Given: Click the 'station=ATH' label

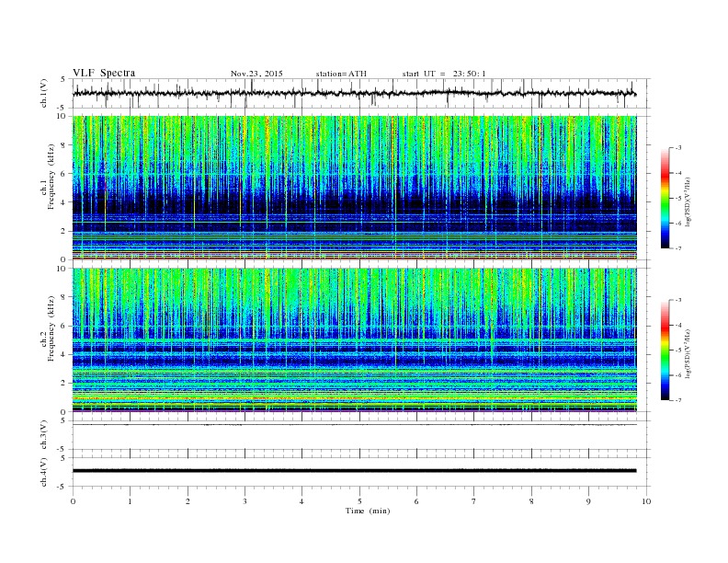Looking at the screenshot, I should click(341, 74).
